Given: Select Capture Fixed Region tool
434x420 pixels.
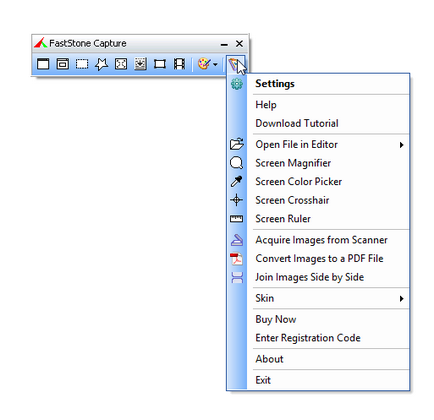Looking at the screenshot, I should [x=160, y=64].
